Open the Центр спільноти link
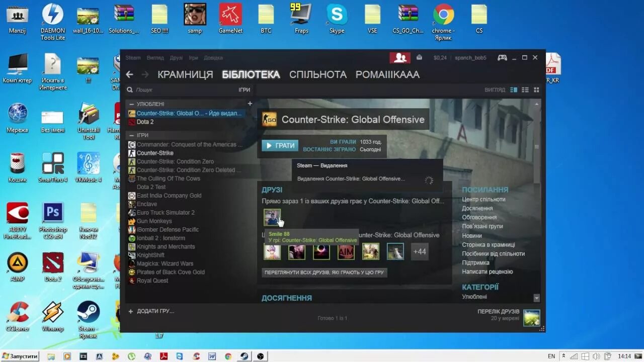The image size is (644, 362). pyautogui.click(x=484, y=199)
